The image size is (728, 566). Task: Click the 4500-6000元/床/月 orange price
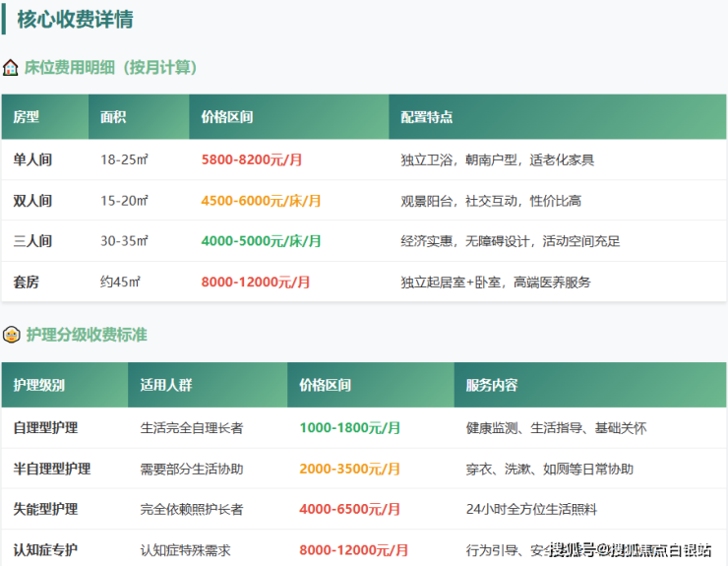tap(261, 201)
